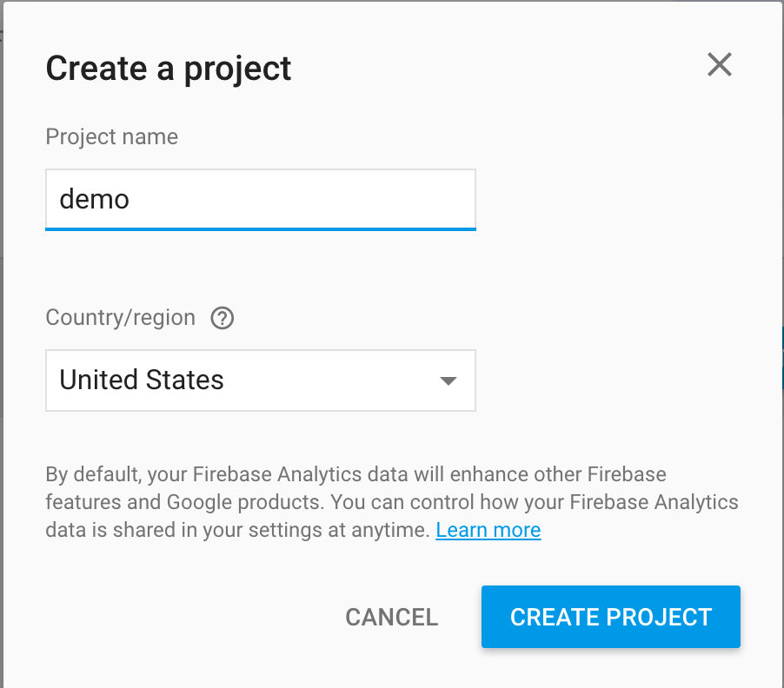Click the Country/region label text
This screenshot has height=688, width=784.
pyautogui.click(x=120, y=318)
